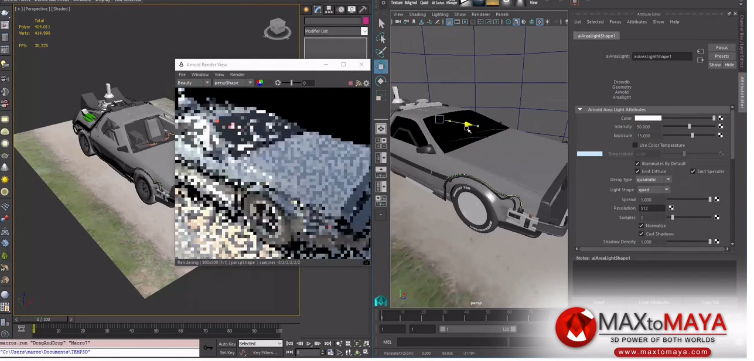Screen dimensions: 754x361
Task: Open Beauty AOV dropdown in RenderView
Action: click(x=193, y=83)
